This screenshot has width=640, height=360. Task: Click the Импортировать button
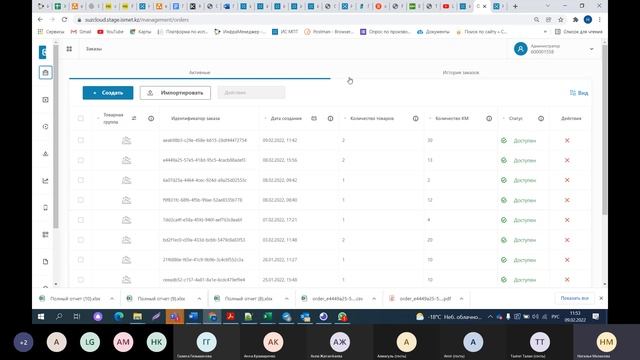click(175, 93)
